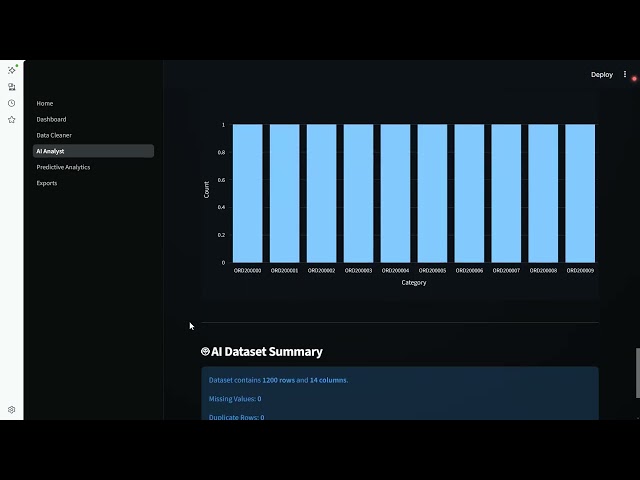Click the ORD200009 x-axis label

[x=580, y=270]
